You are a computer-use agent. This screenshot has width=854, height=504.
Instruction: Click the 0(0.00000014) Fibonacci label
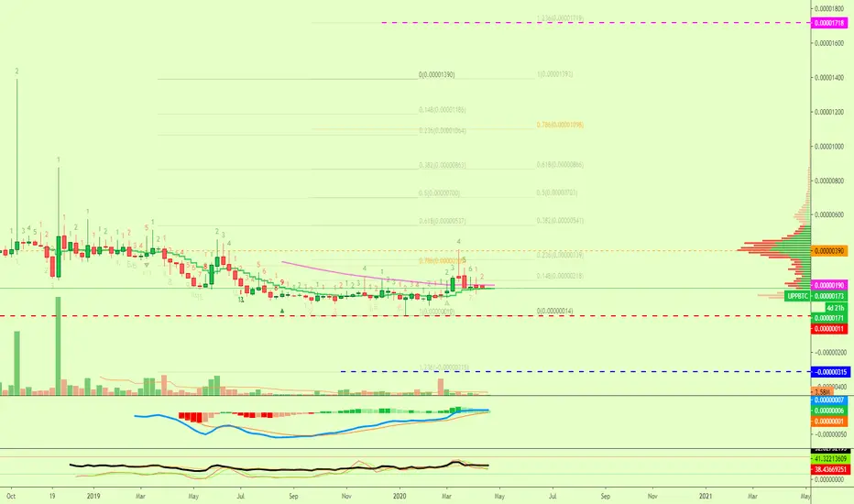(x=554, y=312)
